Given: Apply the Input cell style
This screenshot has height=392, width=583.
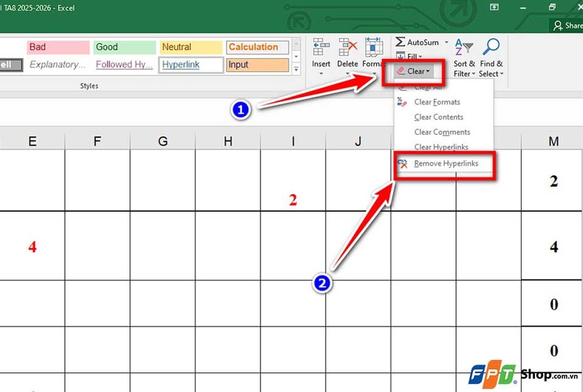Looking at the screenshot, I should pos(257,65).
